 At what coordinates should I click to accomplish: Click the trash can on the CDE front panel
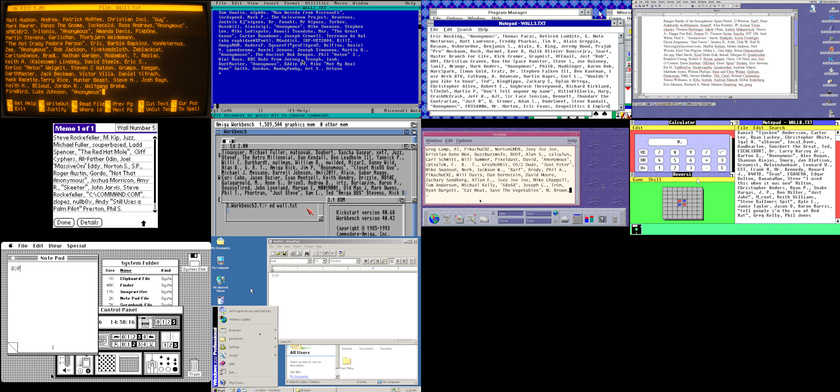click(614, 219)
